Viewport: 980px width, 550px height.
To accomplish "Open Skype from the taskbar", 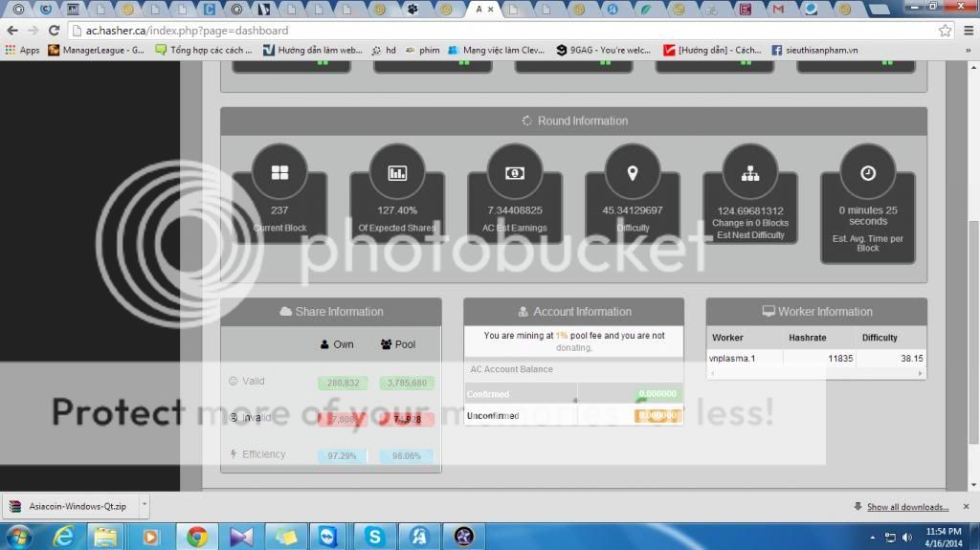I will [x=374, y=537].
